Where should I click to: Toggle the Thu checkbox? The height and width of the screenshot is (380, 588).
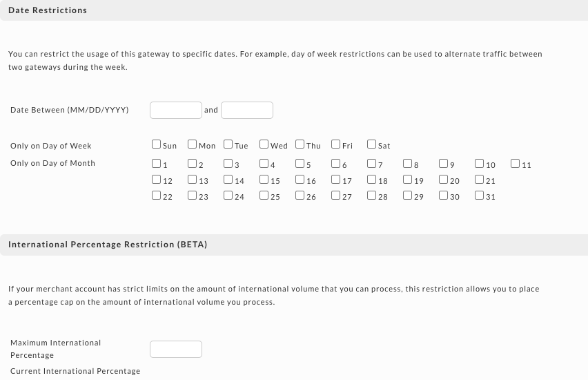tap(300, 144)
